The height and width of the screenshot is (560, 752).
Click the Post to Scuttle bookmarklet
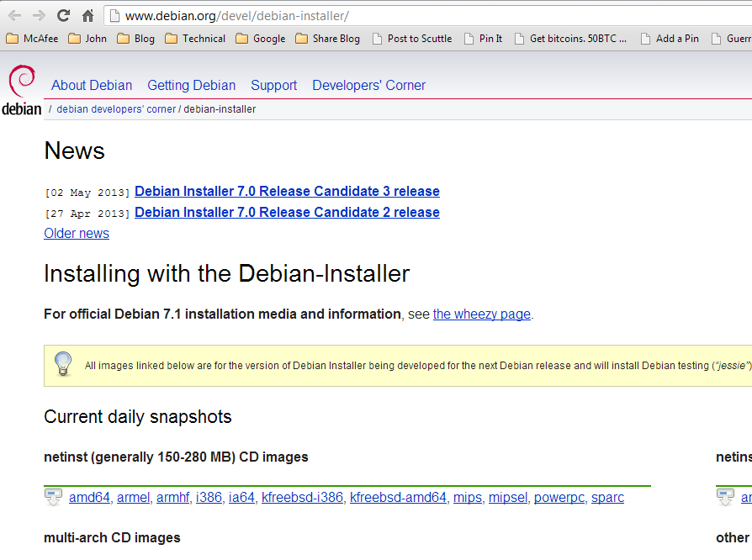412,39
